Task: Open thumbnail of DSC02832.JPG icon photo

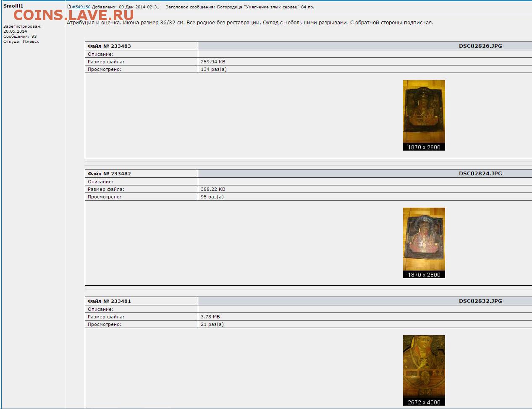Action: [x=424, y=370]
